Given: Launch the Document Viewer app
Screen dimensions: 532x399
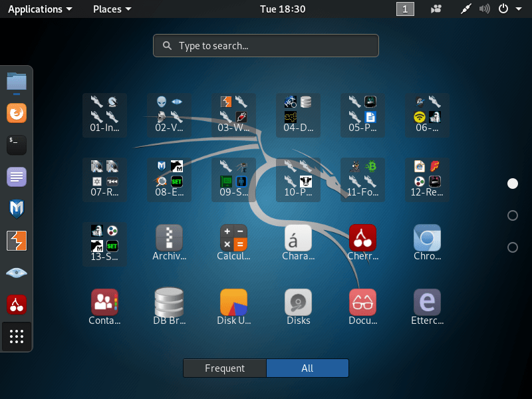Looking at the screenshot, I should [x=362, y=307].
